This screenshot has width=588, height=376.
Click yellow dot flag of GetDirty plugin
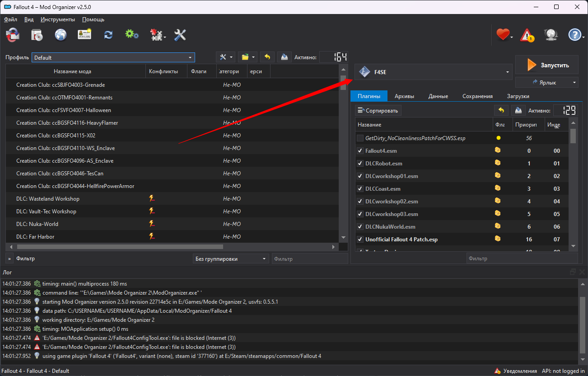(498, 138)
